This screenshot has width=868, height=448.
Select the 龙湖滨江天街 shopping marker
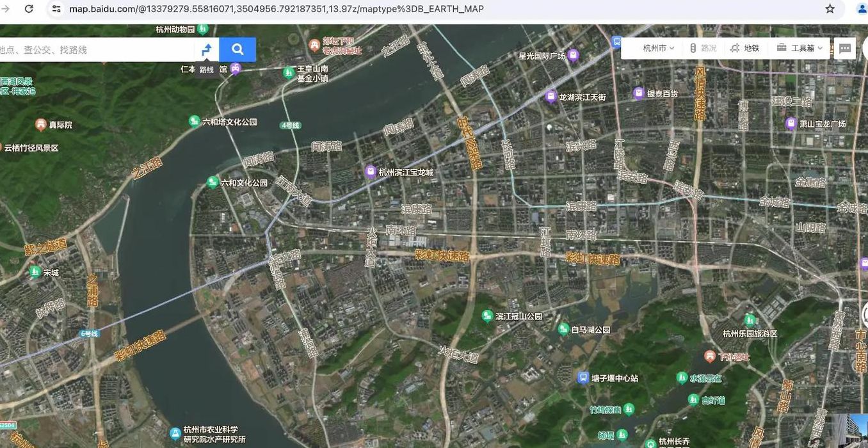pos(551,97)
